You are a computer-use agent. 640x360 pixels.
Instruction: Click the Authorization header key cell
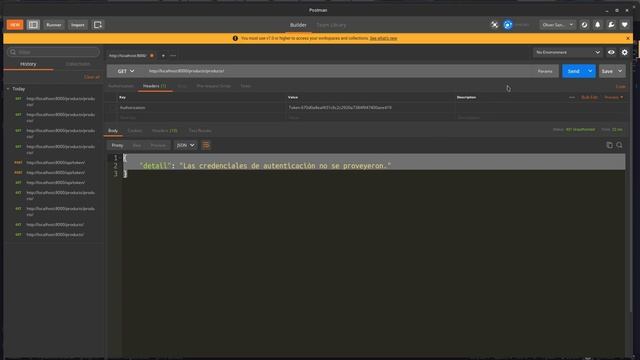[202, 108]
